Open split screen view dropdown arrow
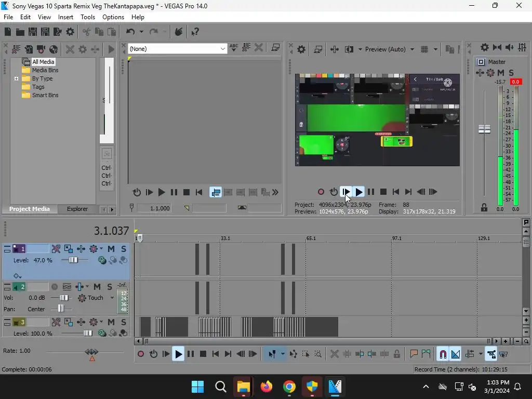This screenshot has height=399, width=532. (360, 49)
